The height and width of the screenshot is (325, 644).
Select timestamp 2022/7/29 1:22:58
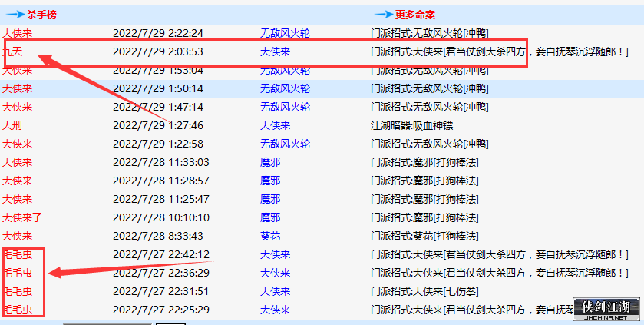(x=158, y=144)
